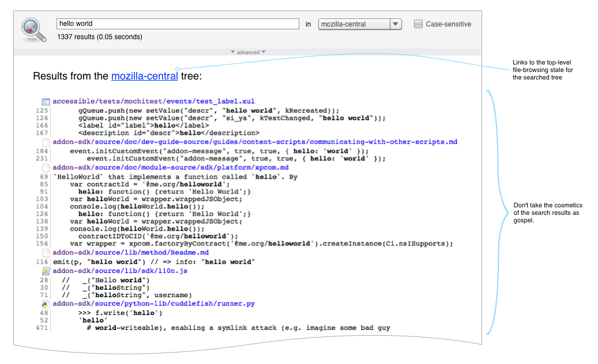This screenshot has height=364, width=598.
Task: Open test_label.xul file result
Action: click(153, 101)
